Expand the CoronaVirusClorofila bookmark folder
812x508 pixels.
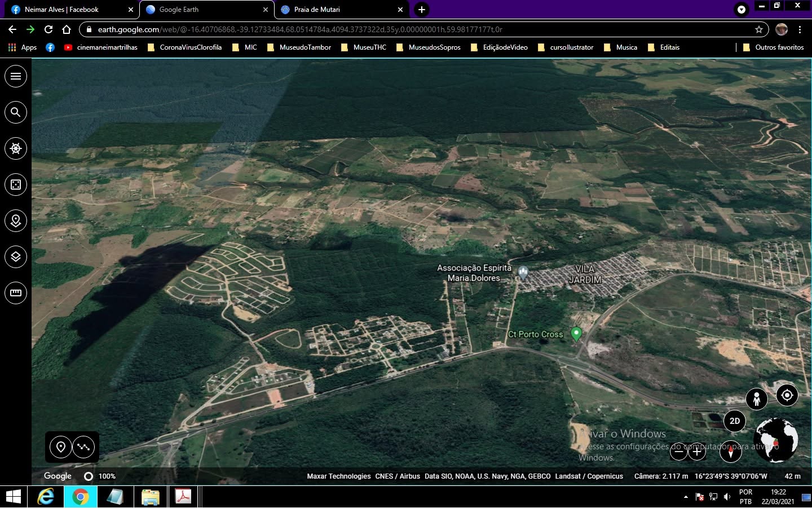184,47
